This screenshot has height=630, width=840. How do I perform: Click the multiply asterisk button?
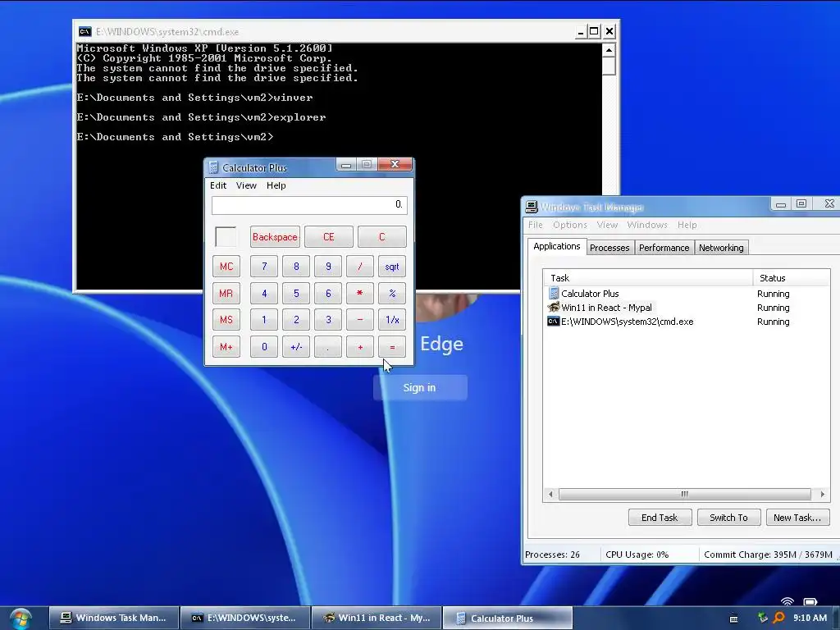[360, 293]
